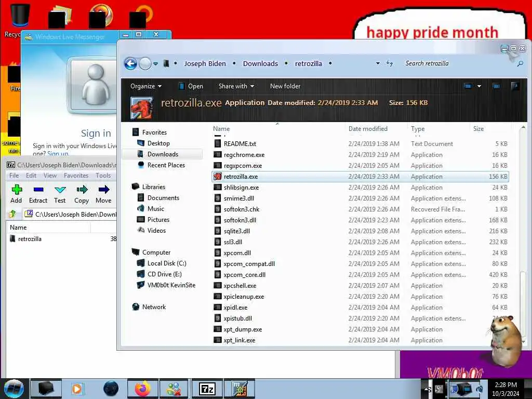The image size is (532, 399).
Task: Open the view options dropdown arrow
Action: point(479,86)
